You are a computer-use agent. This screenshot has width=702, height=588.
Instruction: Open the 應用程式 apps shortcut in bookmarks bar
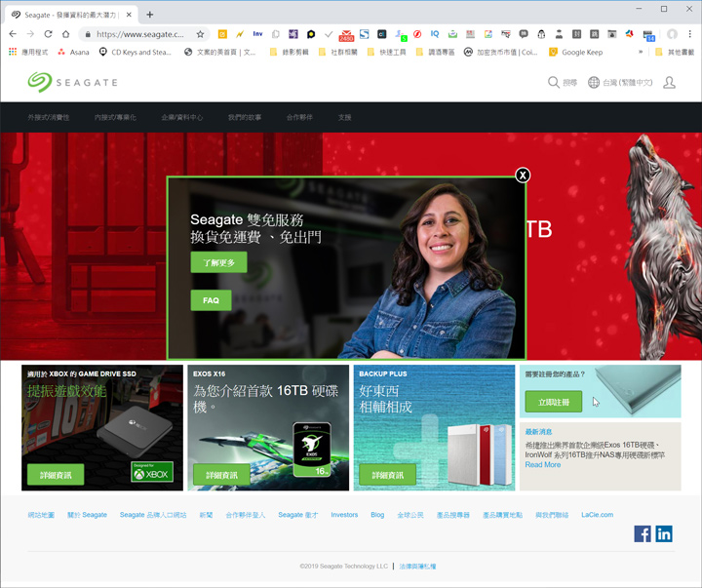(28, 52)
